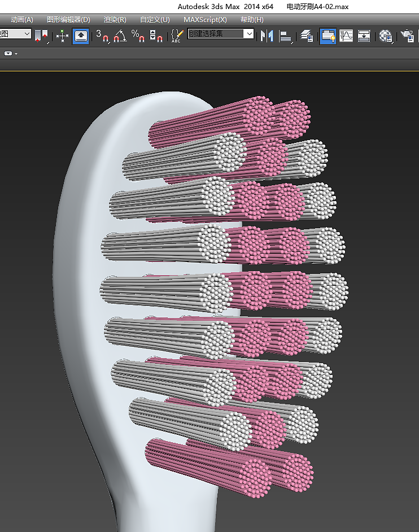Click the Use Pivot Point Center icon
Screen dimensions: 419x532
pyautogui.click(x=42, y=36)
